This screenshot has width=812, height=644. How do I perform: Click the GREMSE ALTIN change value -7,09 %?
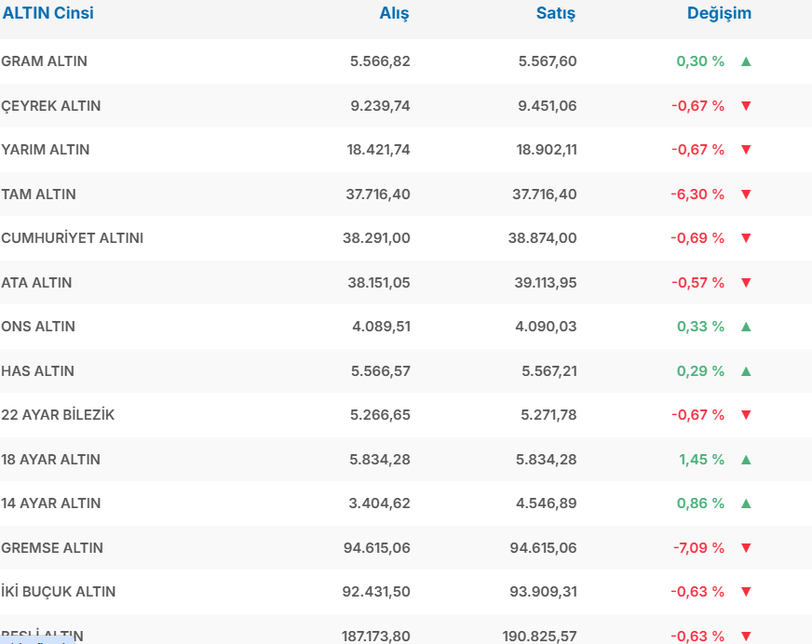click(x=698, y=548)
